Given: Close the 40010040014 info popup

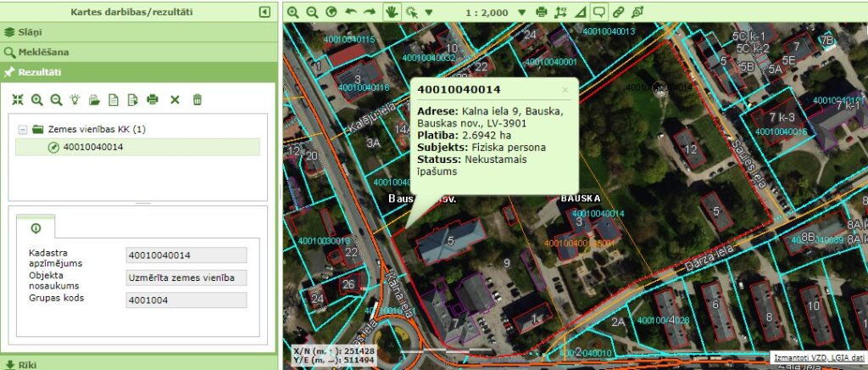Looking at the screenshot, I should click(565, 88).
